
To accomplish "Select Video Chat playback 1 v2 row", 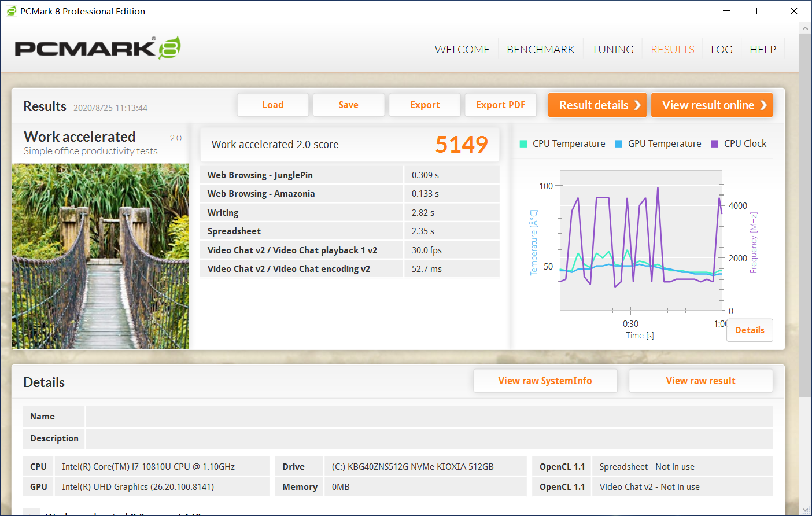I will [350, 250].
